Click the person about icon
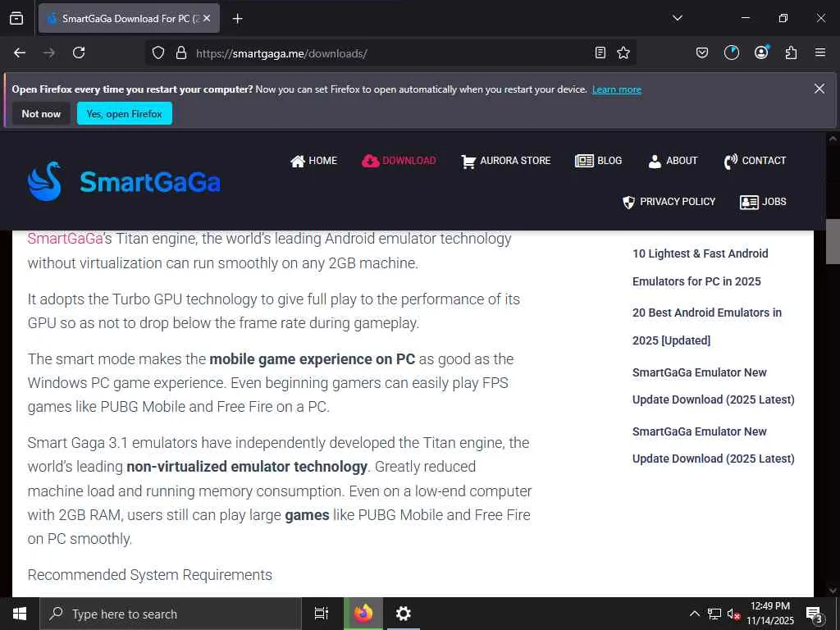Screen dimensions: 840x630 [x=655, y=162]
